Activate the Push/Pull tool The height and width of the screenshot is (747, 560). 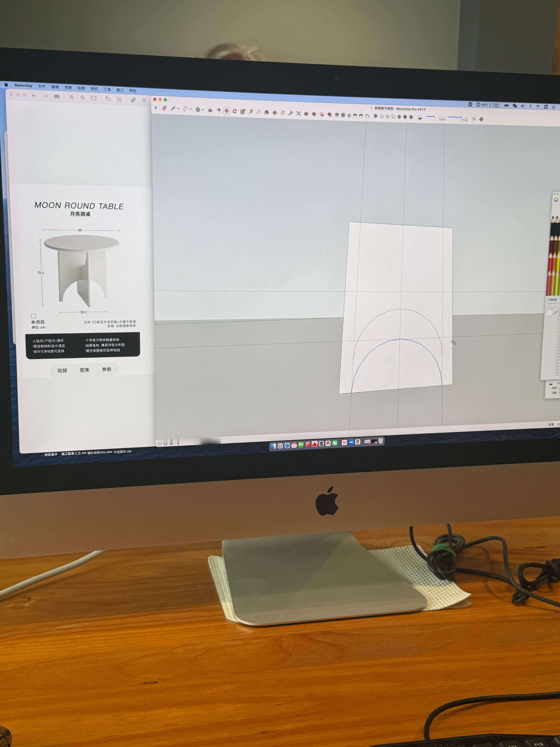(210, 110)
